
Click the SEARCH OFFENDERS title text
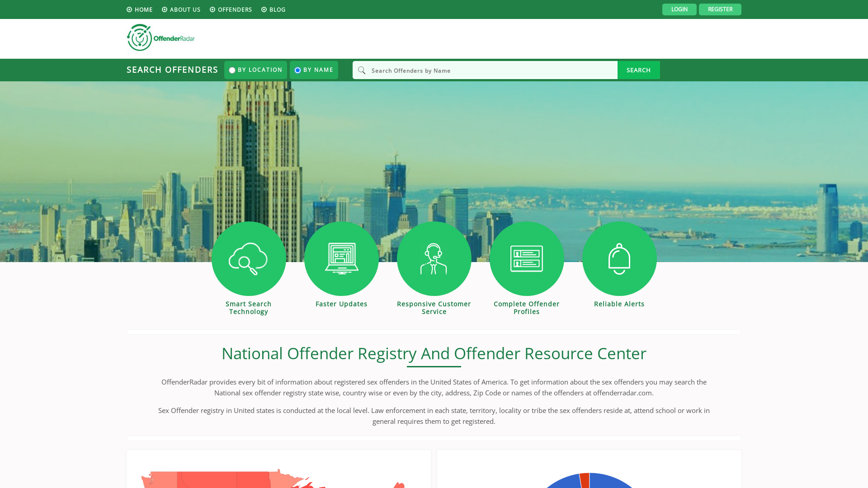(172, 70)
